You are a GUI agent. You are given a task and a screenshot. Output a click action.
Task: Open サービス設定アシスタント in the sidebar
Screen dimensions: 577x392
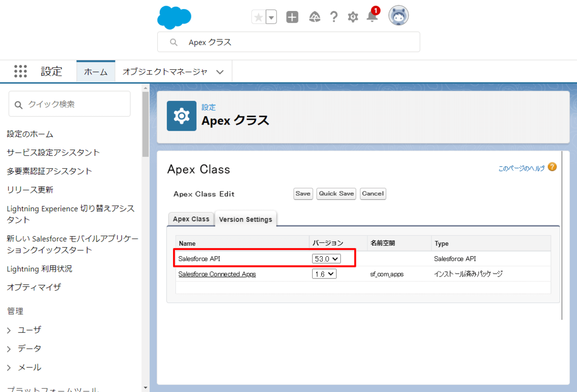tap(53, 152)
